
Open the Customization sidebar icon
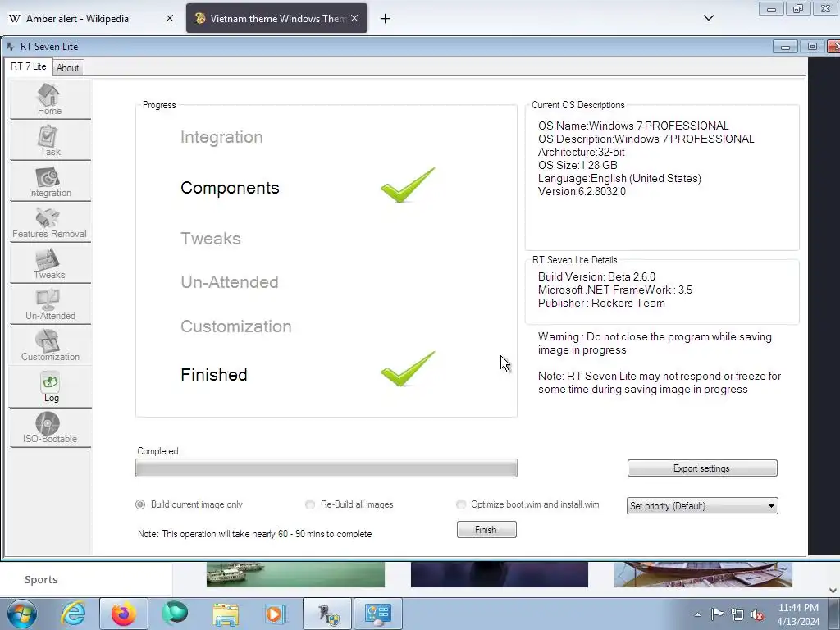tap(50, 346)
